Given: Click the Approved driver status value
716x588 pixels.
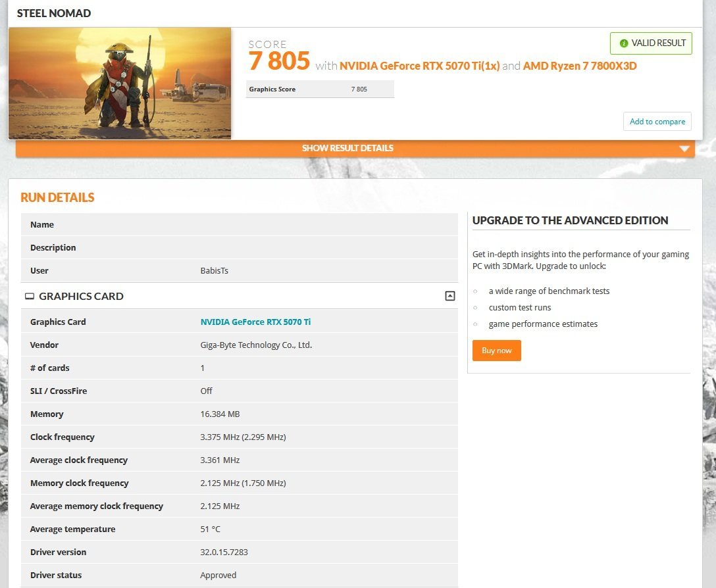Looking at the screenshot, I should pyautogui.click(x=218, y=576).
